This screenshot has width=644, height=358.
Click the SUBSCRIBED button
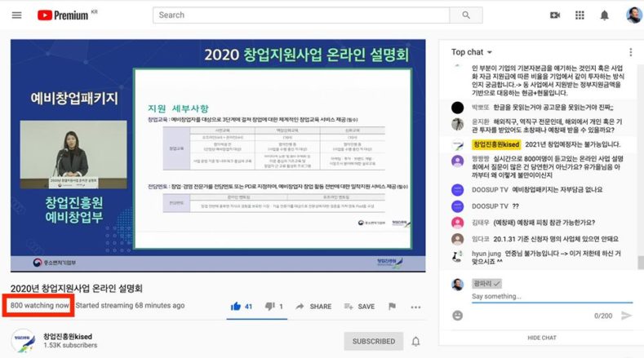click(373, 341)
